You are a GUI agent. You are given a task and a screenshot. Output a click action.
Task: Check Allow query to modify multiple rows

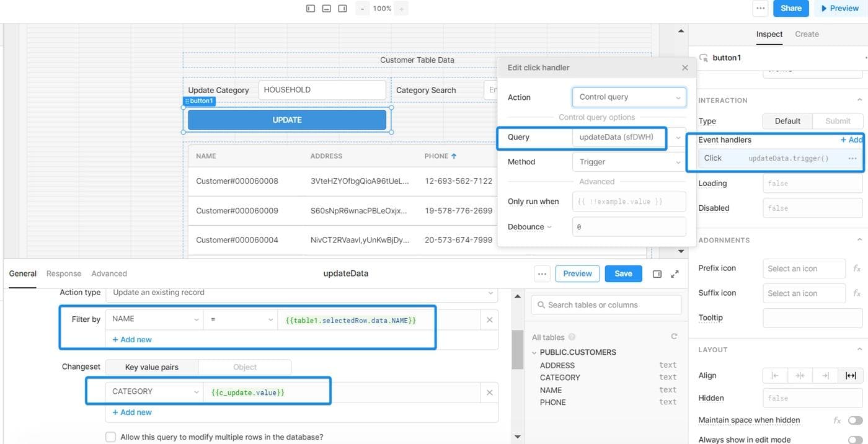(x=110, y=437)
